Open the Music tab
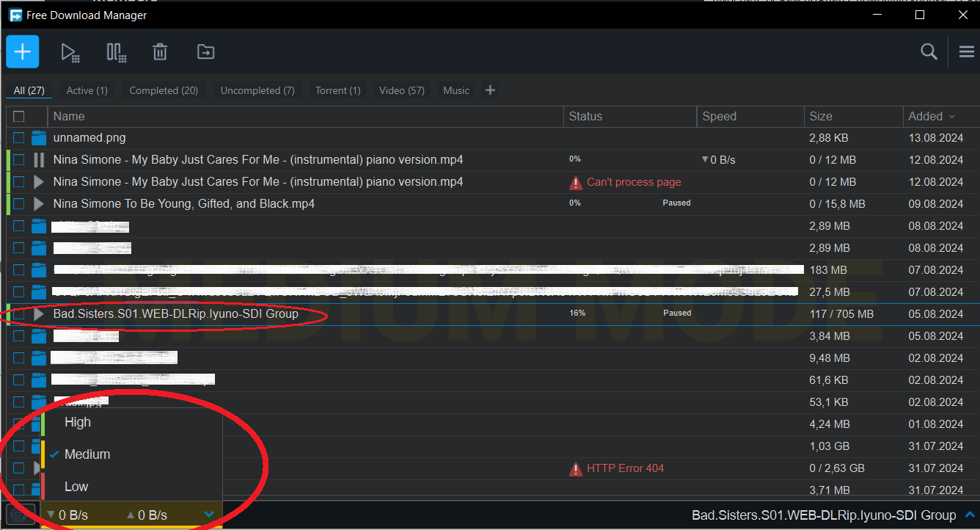The height and width of the screenshot is (530, 980). pyautogui.click(x=456, y=90)
